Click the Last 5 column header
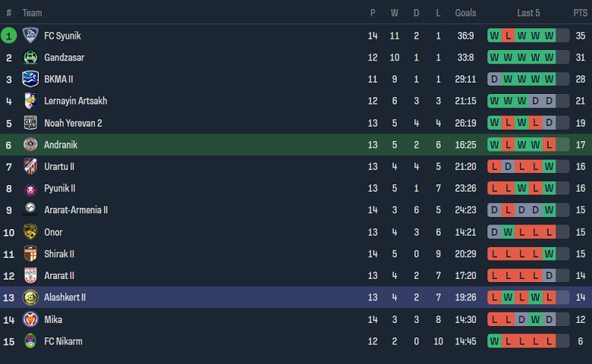 [528, 13]
